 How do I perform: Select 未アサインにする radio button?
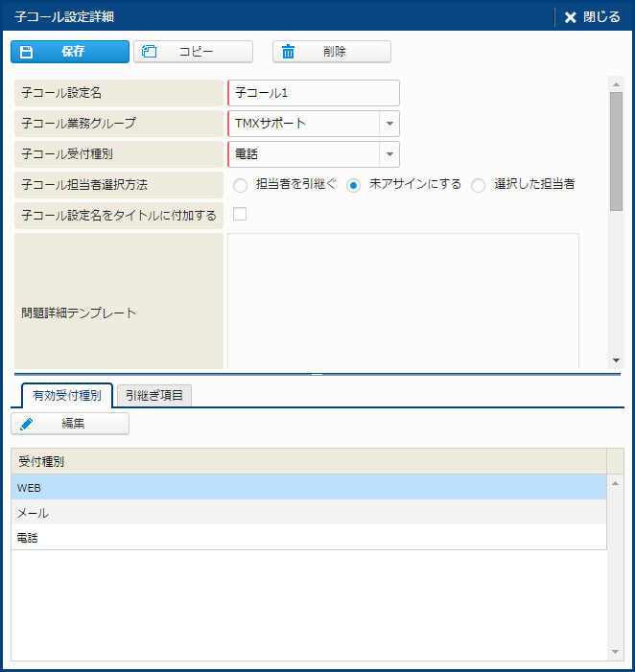pos(353,185)
